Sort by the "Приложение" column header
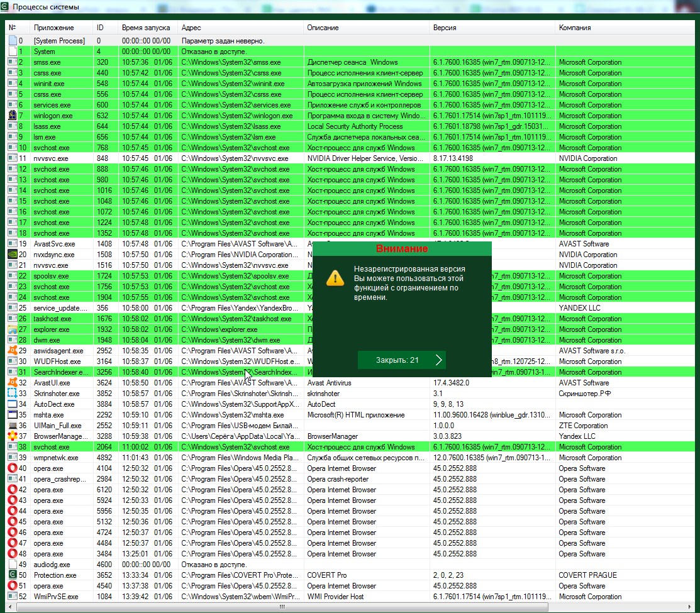Viewport: 700px width, 613px height. pos(54,28)
